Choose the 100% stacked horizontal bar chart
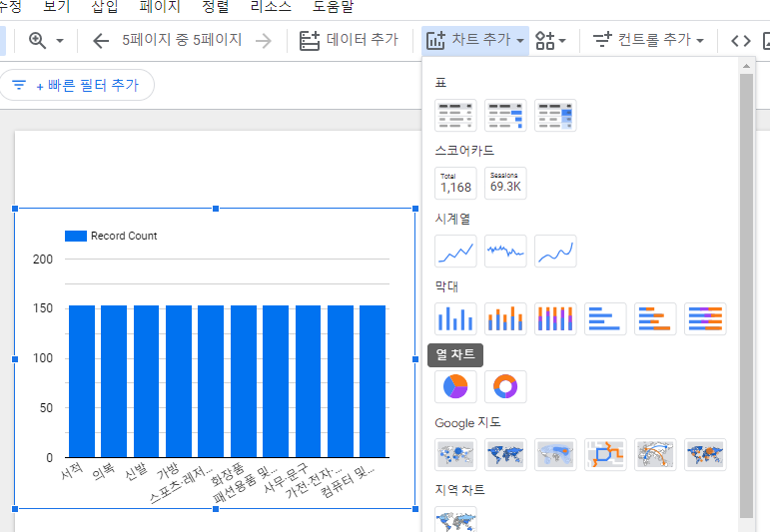770x532 pixels. 705,319
